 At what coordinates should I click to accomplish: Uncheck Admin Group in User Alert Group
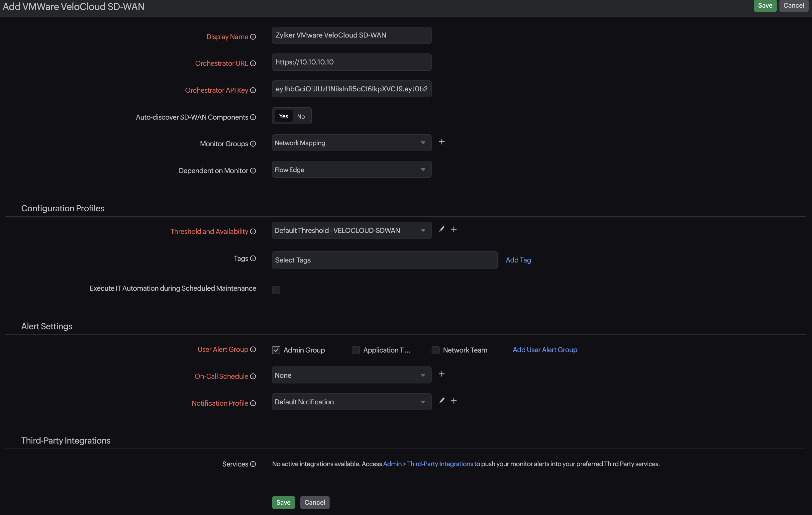point(276,350)
